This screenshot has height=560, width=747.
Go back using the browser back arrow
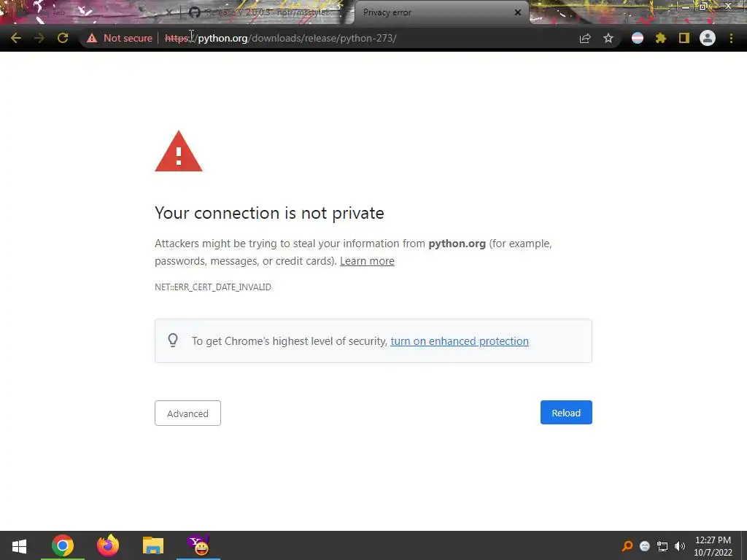16,38
